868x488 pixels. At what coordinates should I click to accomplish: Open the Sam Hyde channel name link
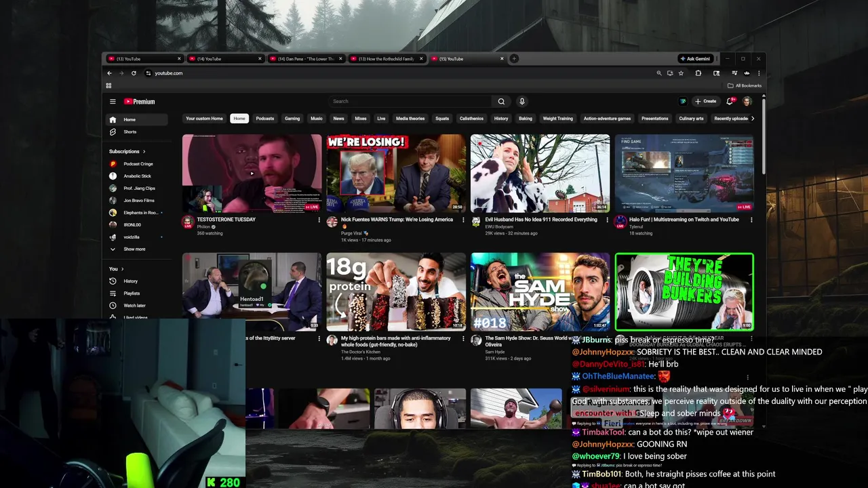[x=494, y=352]
